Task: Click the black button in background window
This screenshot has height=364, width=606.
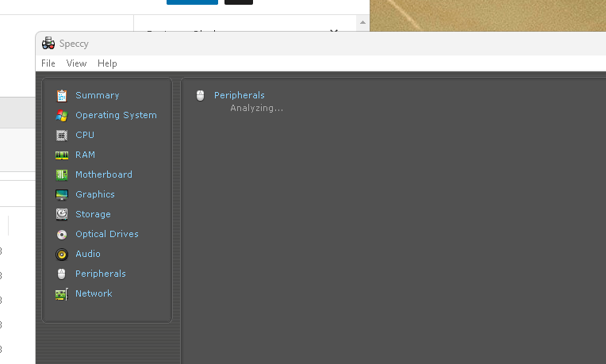Action: coord(239,2)
